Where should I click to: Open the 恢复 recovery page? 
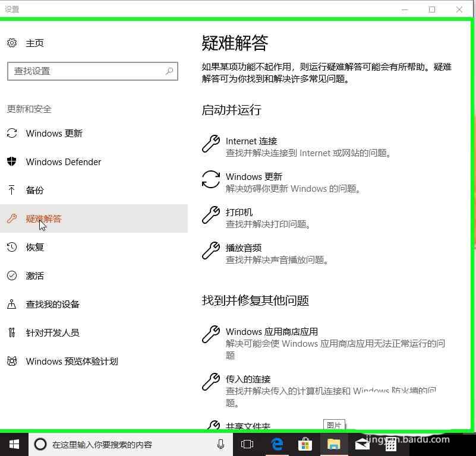coord(34,247)
